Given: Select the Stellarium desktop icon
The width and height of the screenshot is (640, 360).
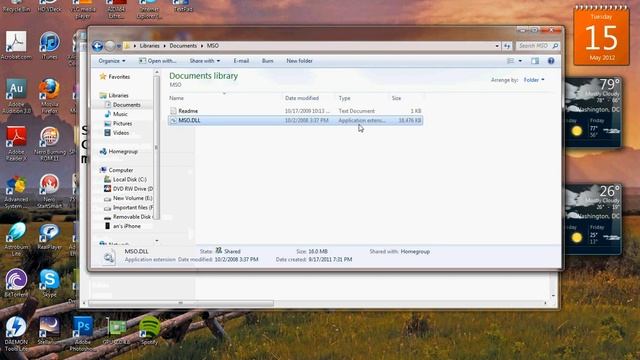Looking at the screenshot, I should coord(49,331).
